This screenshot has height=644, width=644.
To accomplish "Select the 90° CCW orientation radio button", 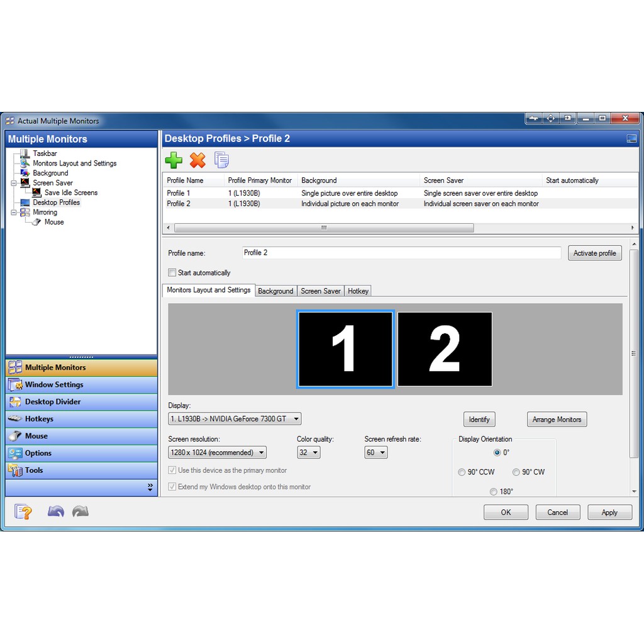I will (x=462, y=472).
